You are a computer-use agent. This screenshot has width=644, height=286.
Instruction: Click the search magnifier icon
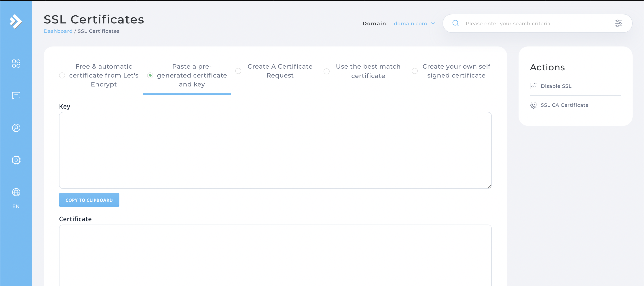click(455, 23)
